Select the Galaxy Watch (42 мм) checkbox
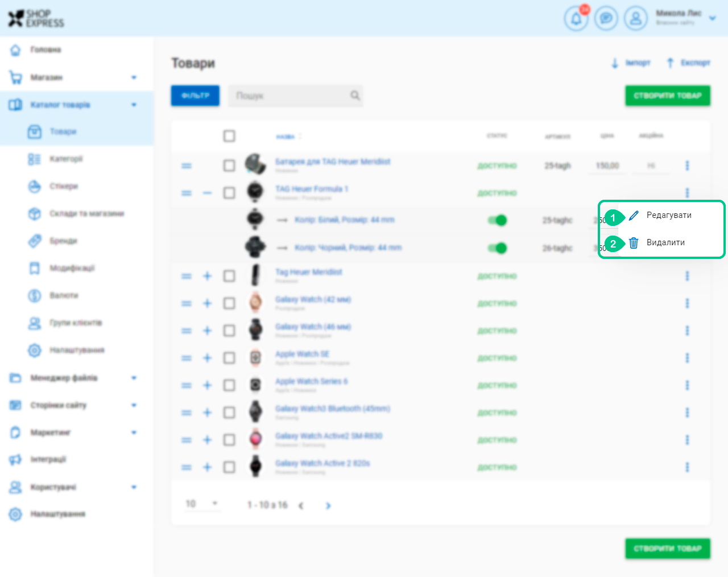The height and width of the screenshot is (577, 728). (229, 303)
